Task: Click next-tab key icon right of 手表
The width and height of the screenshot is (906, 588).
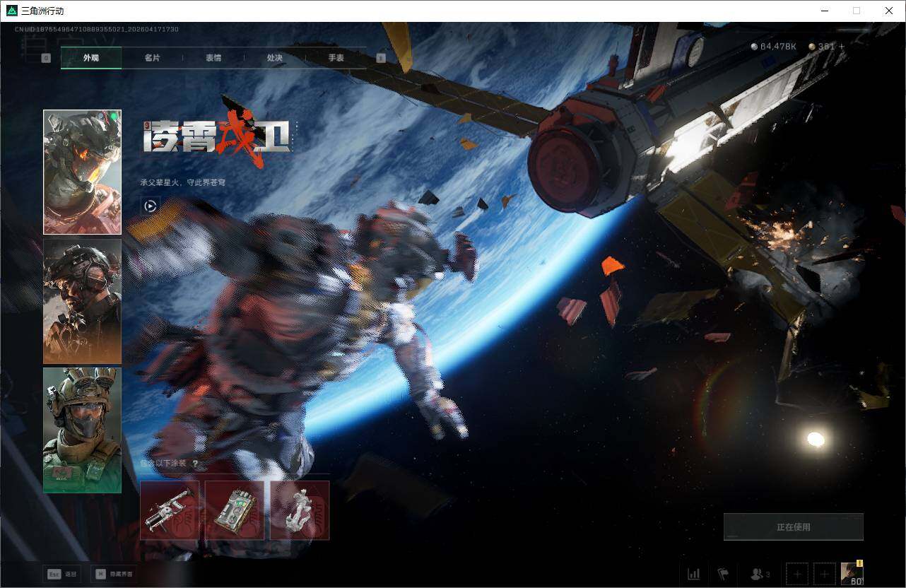Action: (x=381, y=58)
